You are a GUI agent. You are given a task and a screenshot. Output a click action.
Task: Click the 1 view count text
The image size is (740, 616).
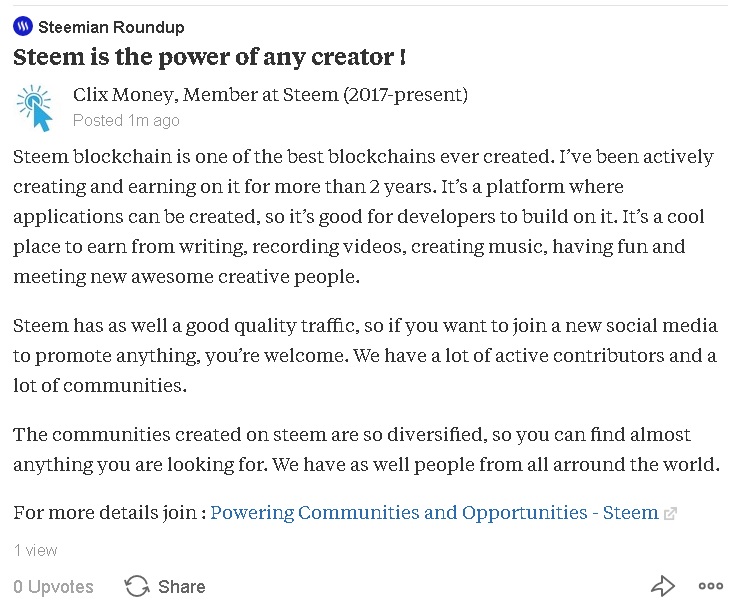pyautogui.click(x=35, y=550)
